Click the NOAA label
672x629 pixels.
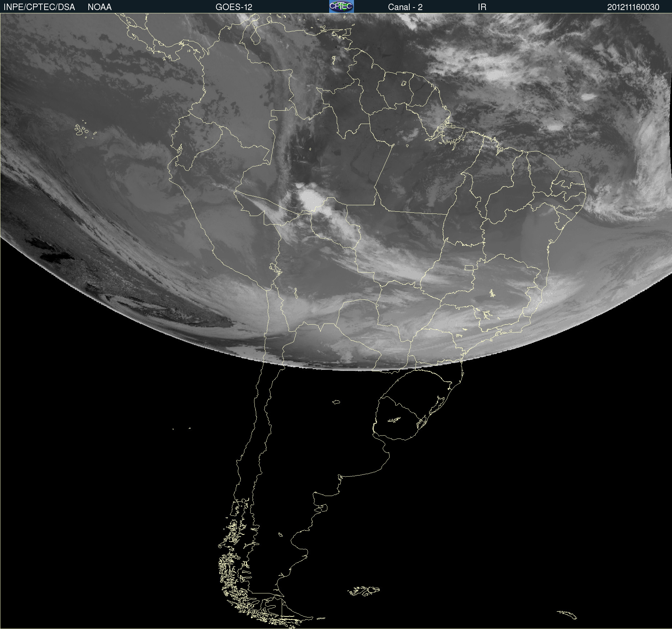(100, 7)
